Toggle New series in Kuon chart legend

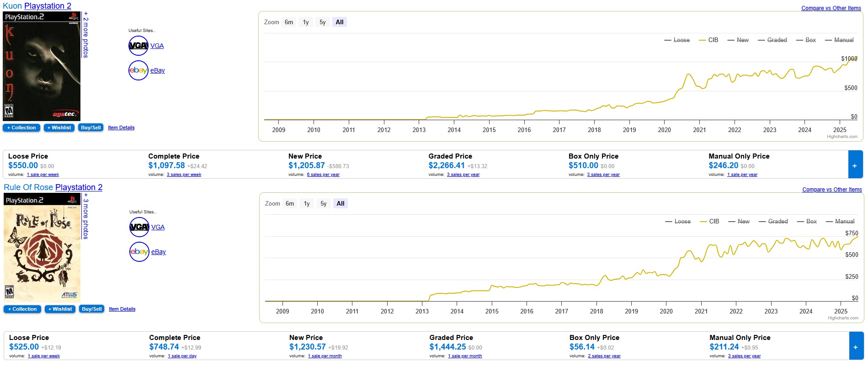point(738,40)
